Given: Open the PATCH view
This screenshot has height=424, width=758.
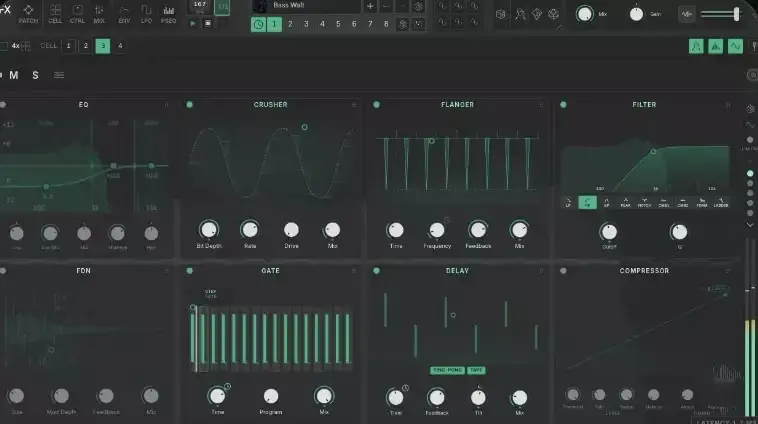Looking at the screenshot, I should [28, 14].
